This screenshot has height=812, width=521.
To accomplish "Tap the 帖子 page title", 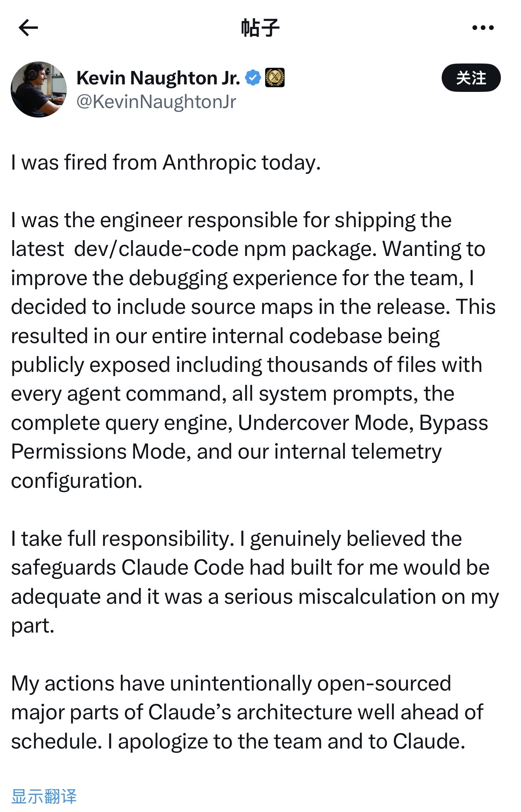I will tap(260, 28).
